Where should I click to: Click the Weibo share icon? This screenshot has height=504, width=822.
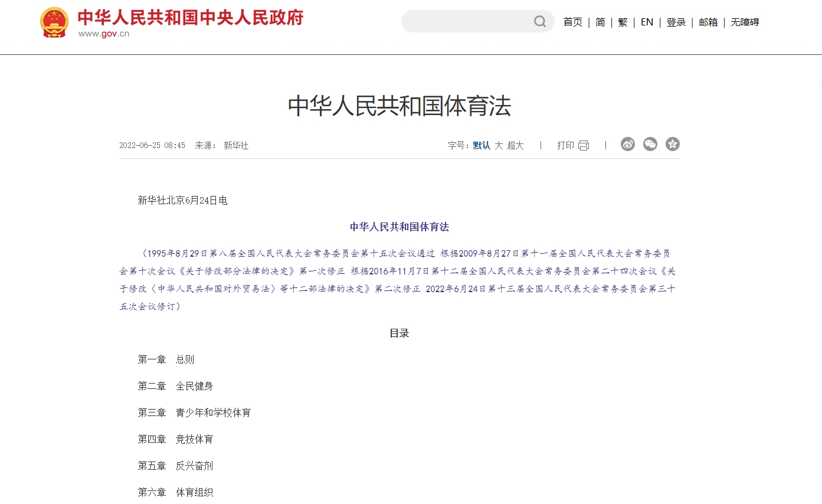pyautogui.click(x=627, y=143)
